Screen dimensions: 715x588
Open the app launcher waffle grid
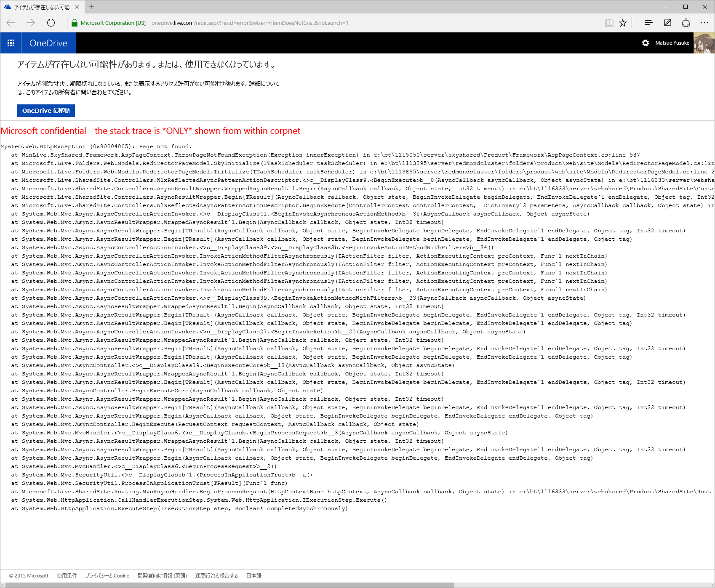[x=11, y=43]
